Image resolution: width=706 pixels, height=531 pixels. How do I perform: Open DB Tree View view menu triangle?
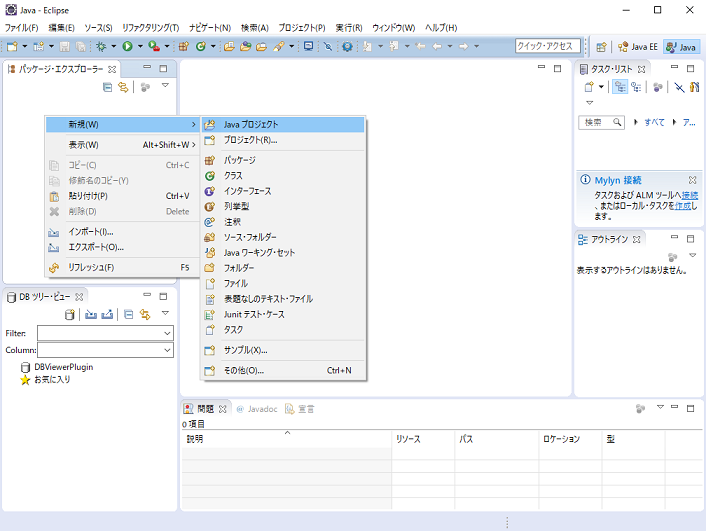(165, 313)
